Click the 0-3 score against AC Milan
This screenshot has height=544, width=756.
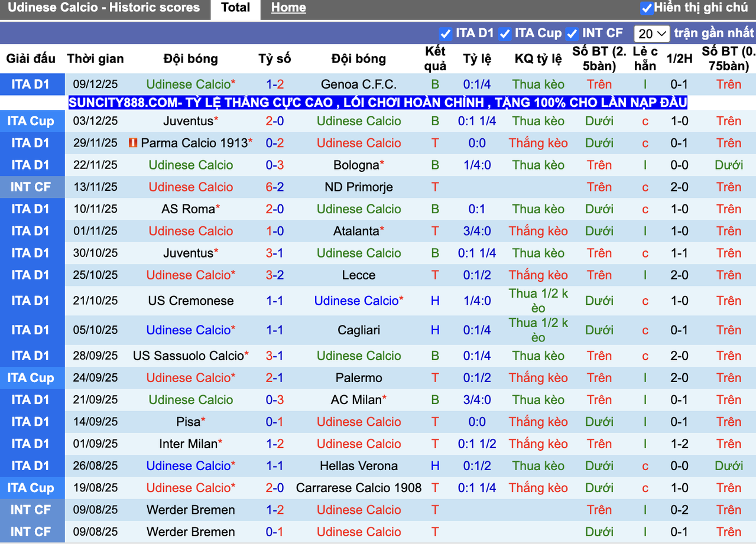click(275, 400)
